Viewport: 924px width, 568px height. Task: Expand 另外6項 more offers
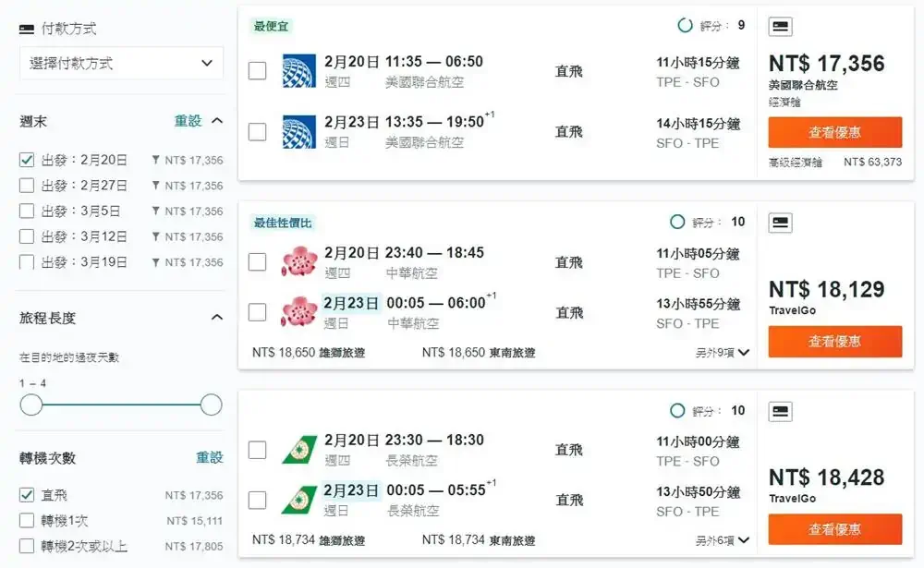(x=722, y=540)
